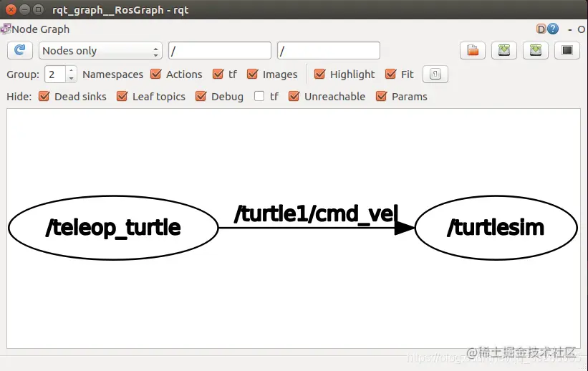The height and width of the screenshot is (371, 588).
Task: Load DOT graph from file
Action: (473, 50)
